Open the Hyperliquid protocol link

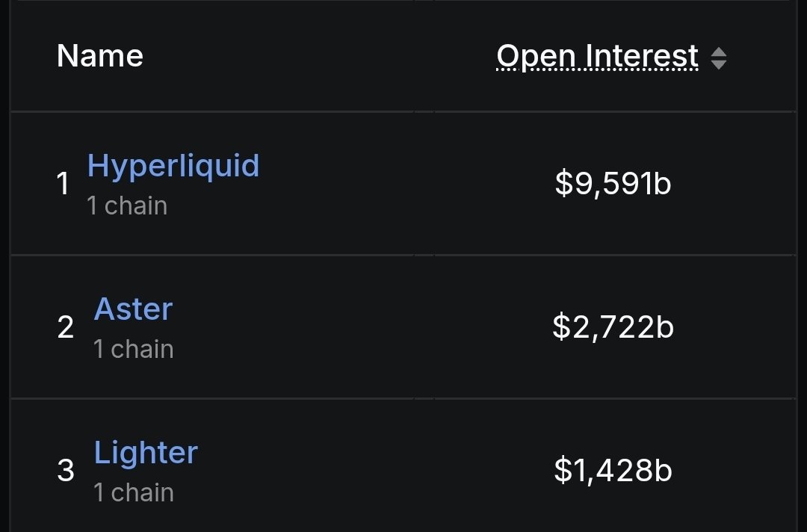click(173, 165)
